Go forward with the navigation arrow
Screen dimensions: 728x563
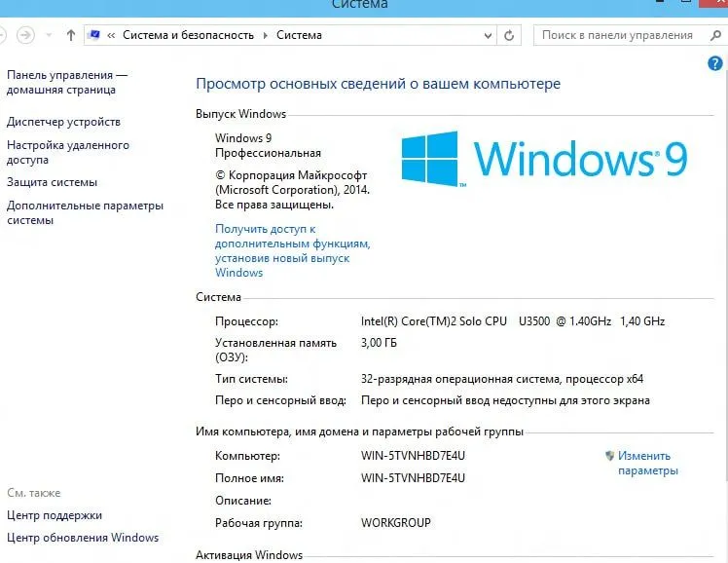pyautogui.click(x=25, y=35)
